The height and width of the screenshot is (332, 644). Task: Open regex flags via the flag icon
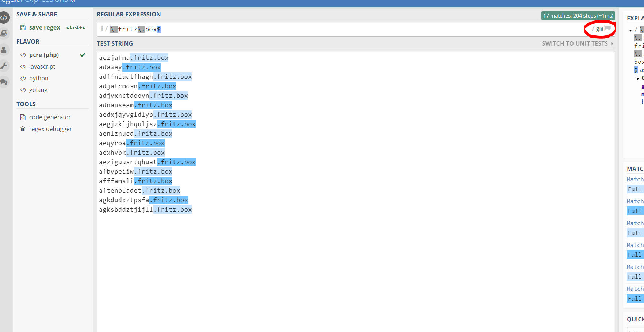(608, 28)
